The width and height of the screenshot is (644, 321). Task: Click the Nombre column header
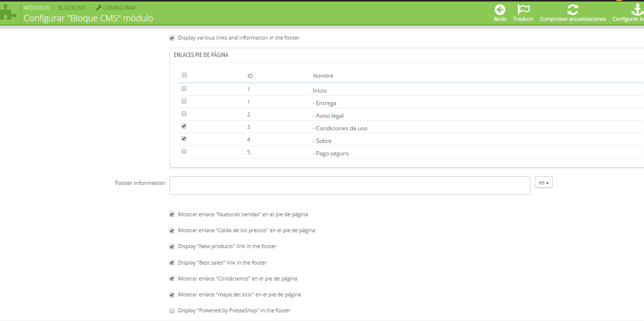click(x=323, y=76)
